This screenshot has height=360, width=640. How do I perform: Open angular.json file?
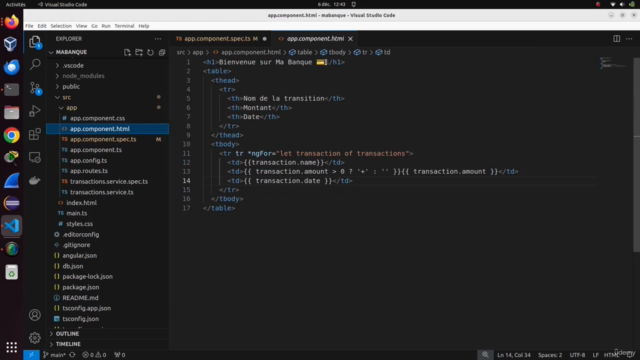click(x=80, y=256)
